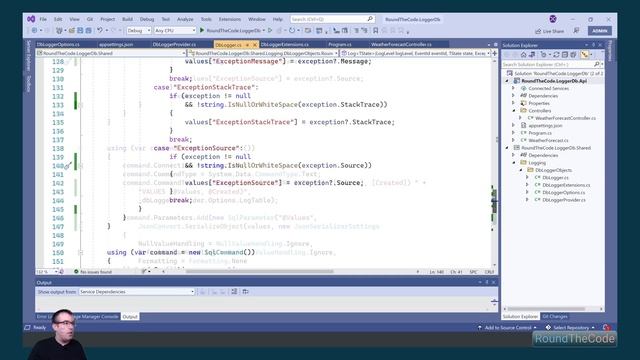Screen dimensions: 640x360
Task: Open the Debug configuration dropdown
Action: [x=139, y=31]
